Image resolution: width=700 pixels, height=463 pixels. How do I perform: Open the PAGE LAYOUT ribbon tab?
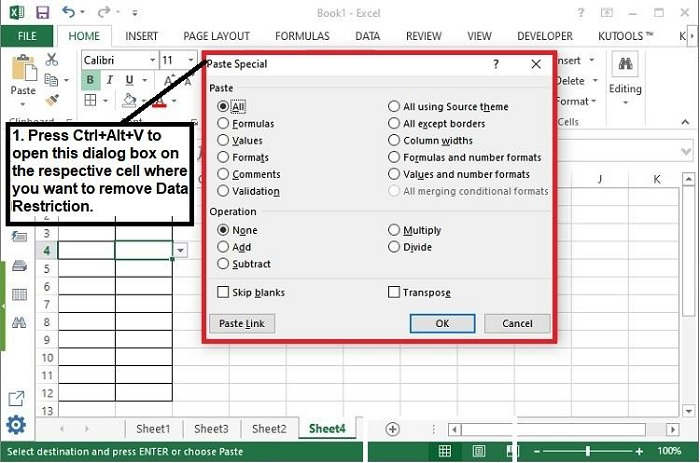[x=217, y=36]
